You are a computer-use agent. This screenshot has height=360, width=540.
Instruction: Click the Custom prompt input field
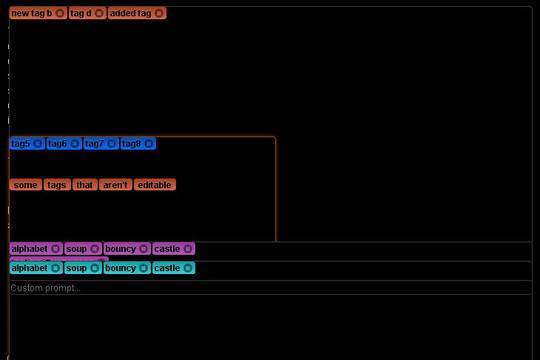[x=271, y=288]
